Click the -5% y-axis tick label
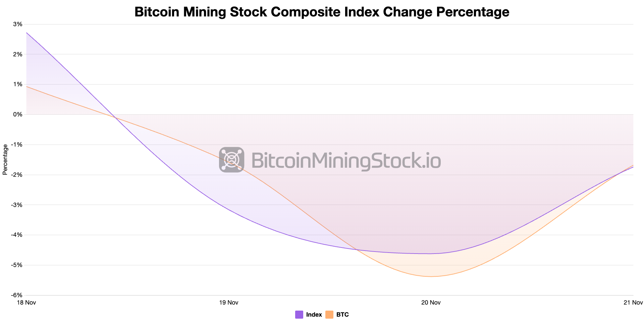The width and height of the screenshot is (644, 322). point(17,265)
